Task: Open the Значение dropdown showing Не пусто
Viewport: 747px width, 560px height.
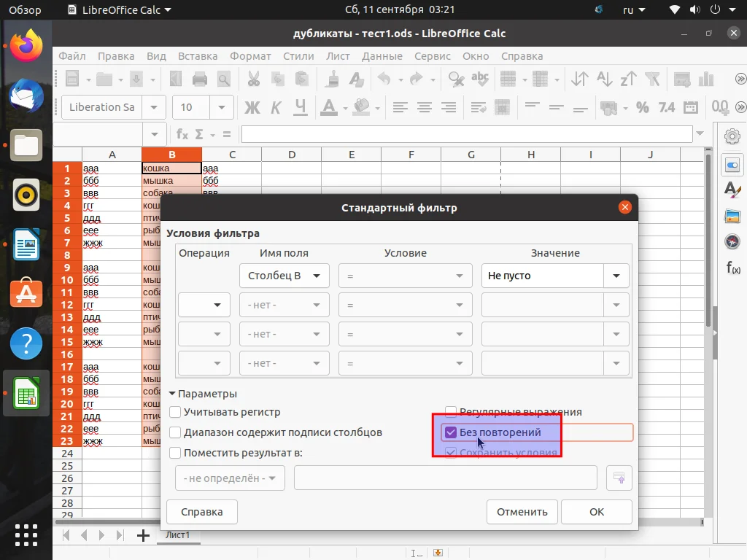Action: pos(616,276)
